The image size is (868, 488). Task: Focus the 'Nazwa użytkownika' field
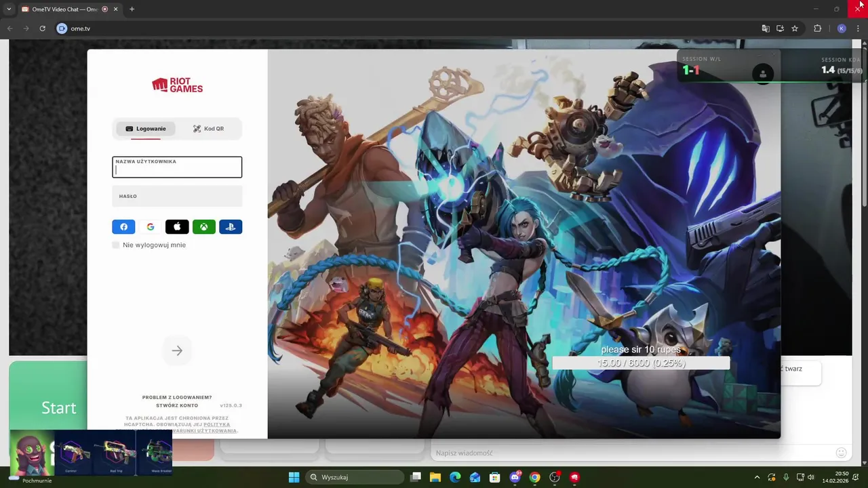tap(177, 167)
